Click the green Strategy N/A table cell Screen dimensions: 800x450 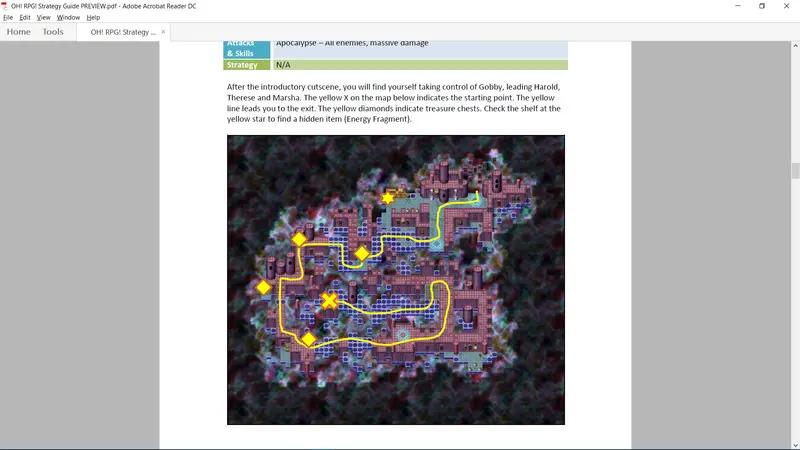click(420, 65)
